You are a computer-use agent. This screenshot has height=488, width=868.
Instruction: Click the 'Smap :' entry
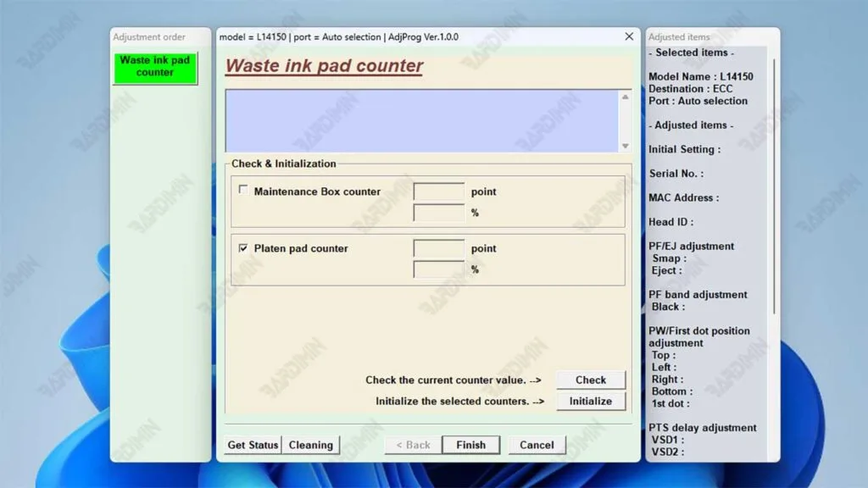pos(669,258)
